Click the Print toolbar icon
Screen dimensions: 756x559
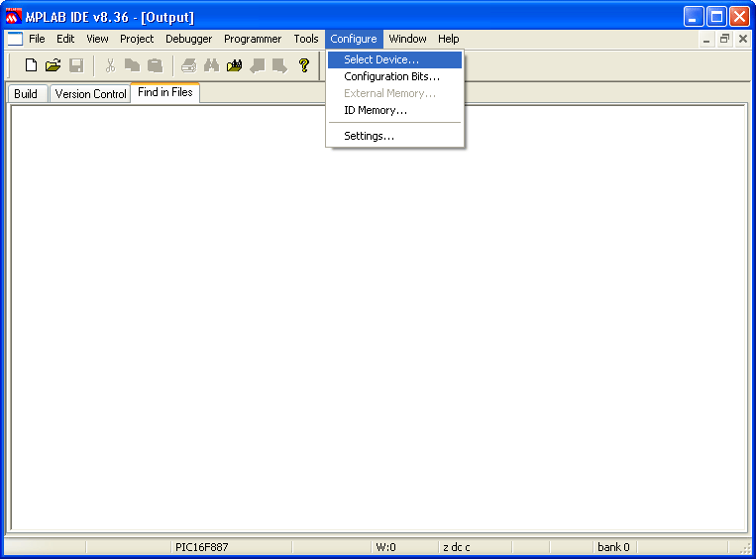click(x=189, y=65)
